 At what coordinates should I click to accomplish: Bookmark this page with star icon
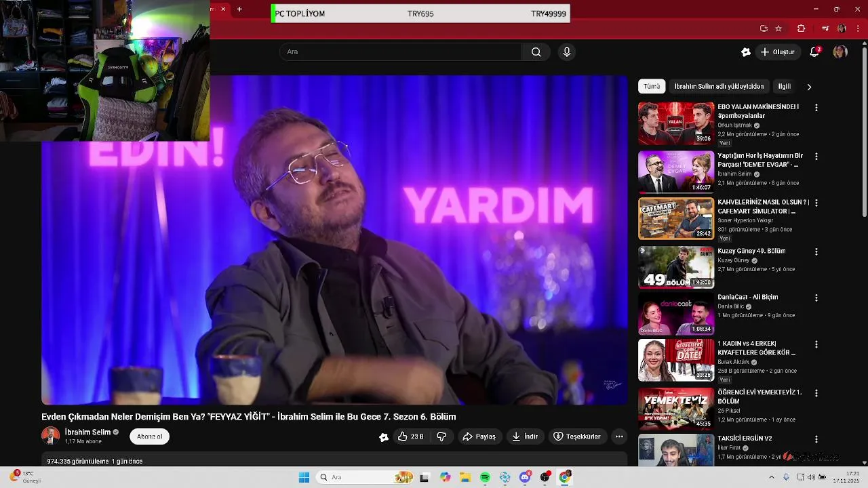click(x=778, y=28)
